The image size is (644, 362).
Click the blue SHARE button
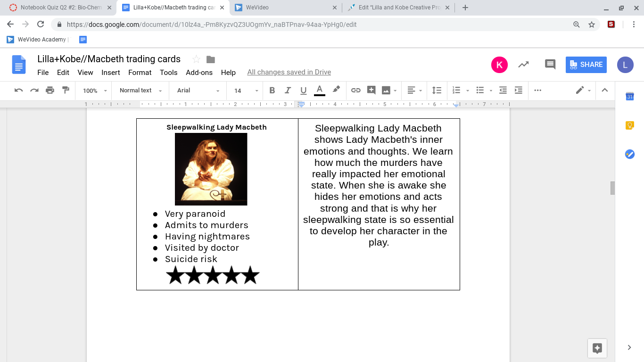(x=586, y=65)
